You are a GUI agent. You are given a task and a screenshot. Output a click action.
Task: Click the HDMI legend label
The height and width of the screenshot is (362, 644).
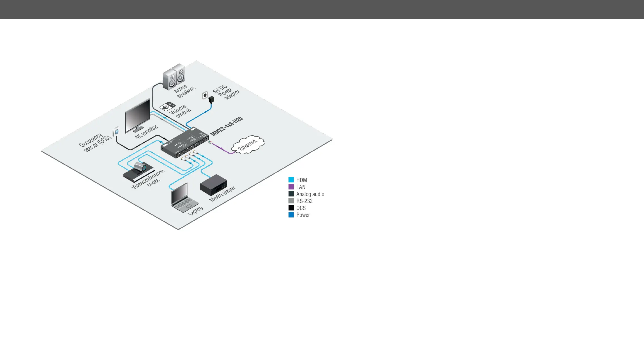point(302,180)
